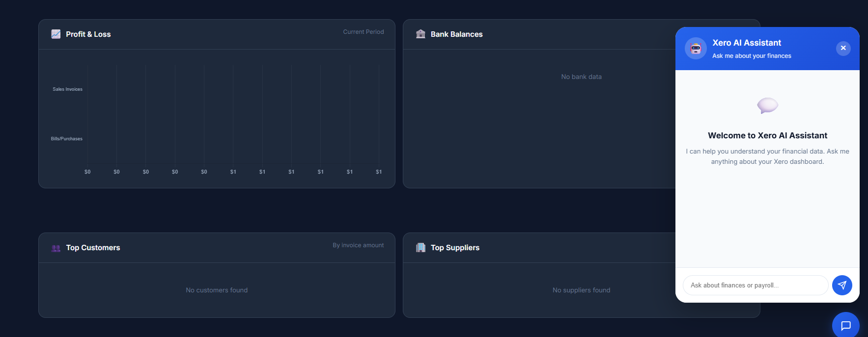Send the chat message with paper plane button
Image resolution: width=868 pixels, height=337 pixels.
[842, 285]
